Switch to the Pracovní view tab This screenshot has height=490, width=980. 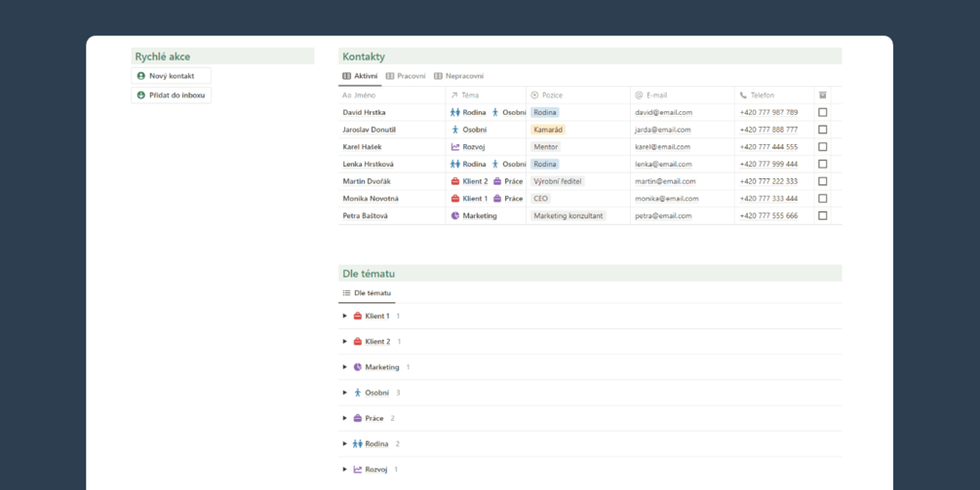tap(406, 76)
